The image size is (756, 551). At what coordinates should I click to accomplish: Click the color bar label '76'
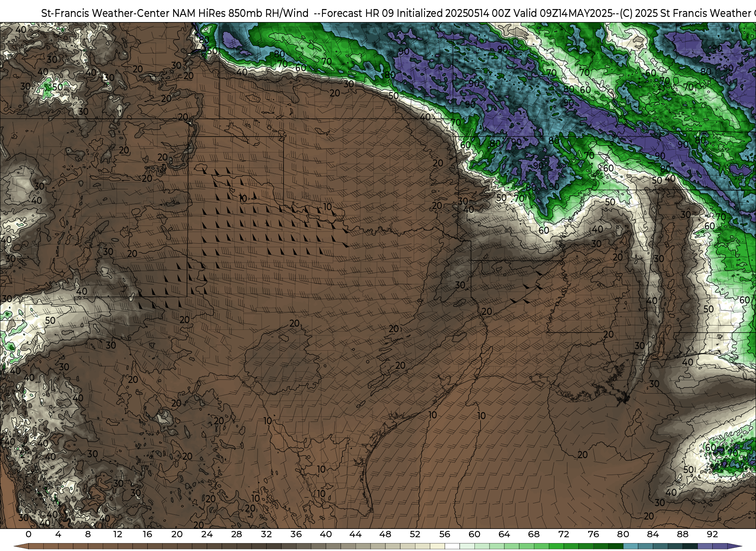(593, 534)
